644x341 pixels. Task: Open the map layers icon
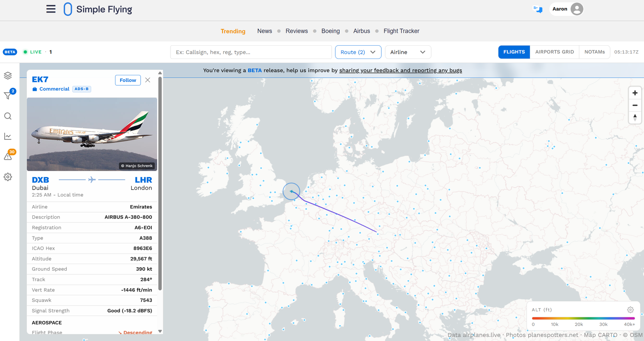tap(8, 75)
